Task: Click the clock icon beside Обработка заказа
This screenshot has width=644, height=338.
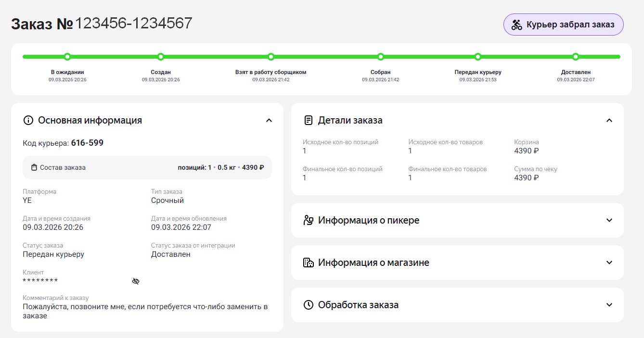Action: 309,305
